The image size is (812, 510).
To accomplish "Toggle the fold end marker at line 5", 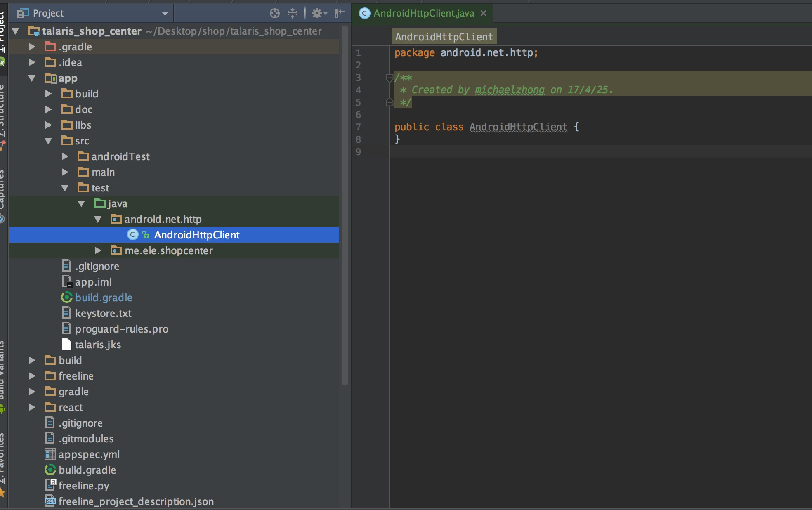I will [x=389, y=102].
